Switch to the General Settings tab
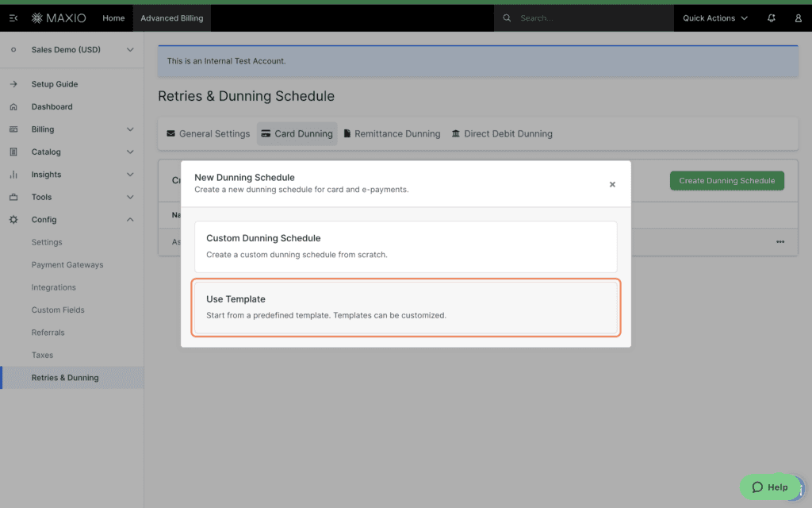The image size is (812, 508). pyautogui.click(x=209, y=133)
